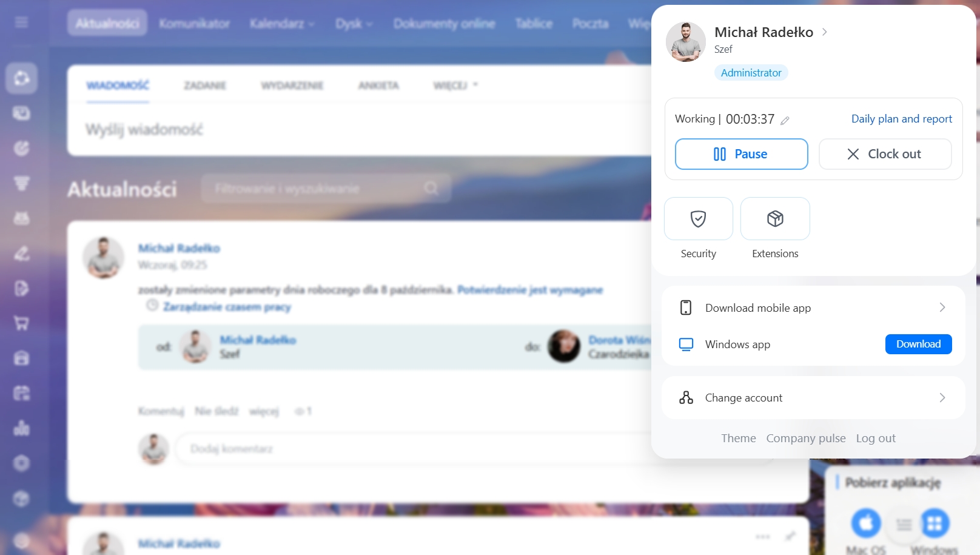Switch to the Aktualności top navigation tab
Screen dimensions: 980x555
click(x=107, y=23)
